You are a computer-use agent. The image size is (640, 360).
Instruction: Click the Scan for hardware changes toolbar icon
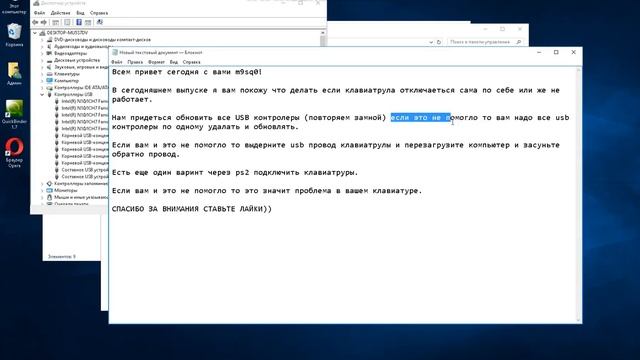pyautogui.click(x=100, y=22)
